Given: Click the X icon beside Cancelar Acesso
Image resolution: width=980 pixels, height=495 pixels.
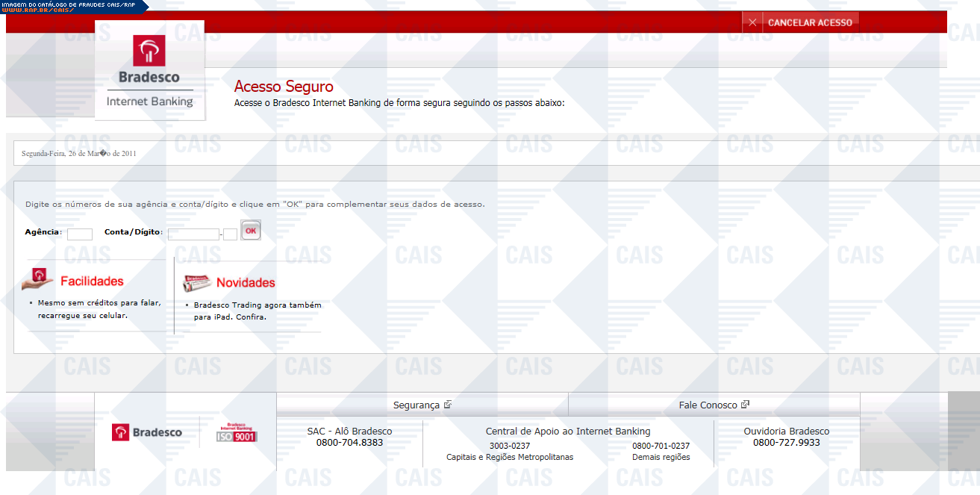Looking at the screenshot, I should (752, 22).
